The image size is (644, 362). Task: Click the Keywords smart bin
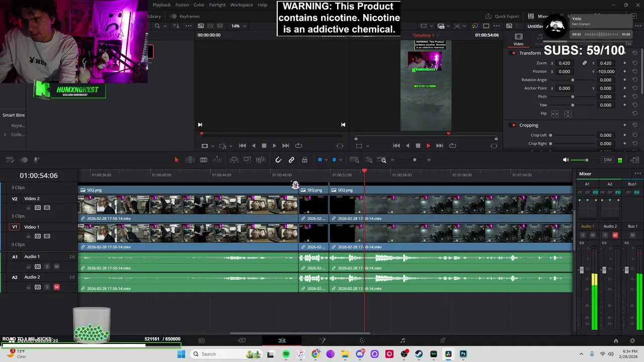tap(18, 126)
